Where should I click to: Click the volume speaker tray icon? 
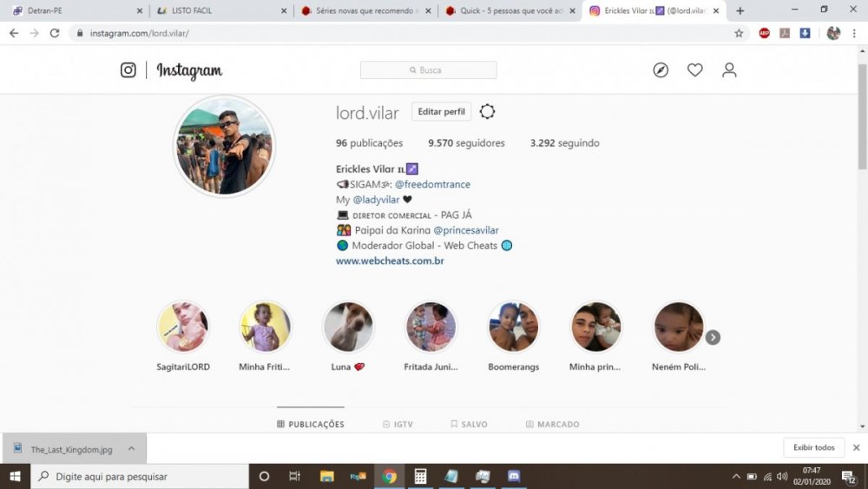[x=782, y=476]
